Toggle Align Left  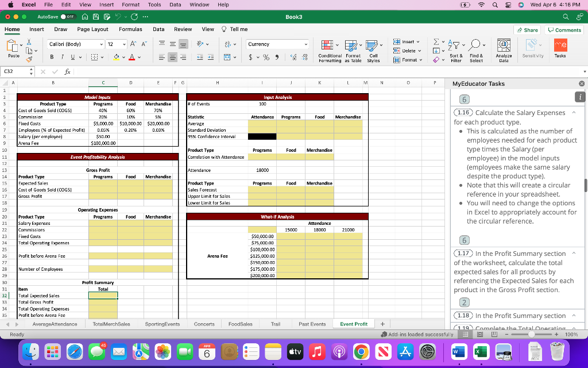pyautogui.click(x=161, y=57)
